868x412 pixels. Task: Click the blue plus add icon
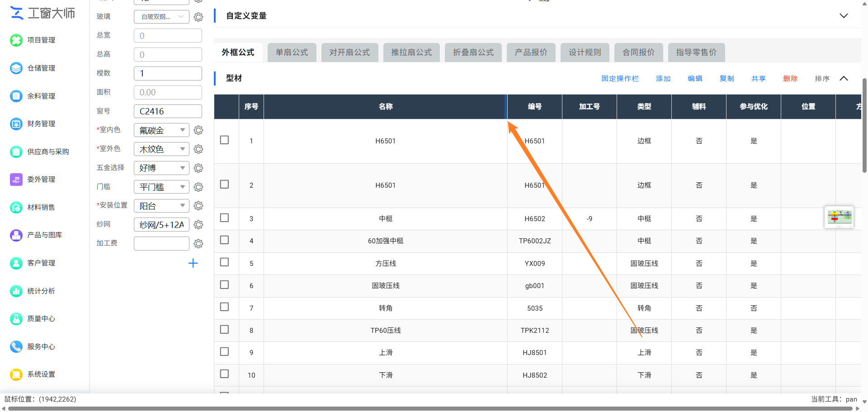pos(193,263)
